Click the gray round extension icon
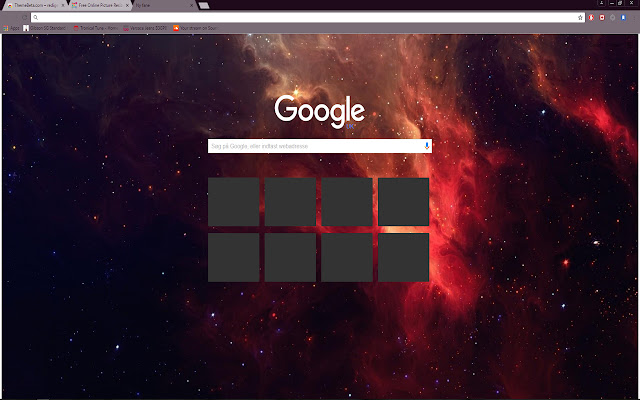640x400 pixels. pyautogui.click(x=612, y=18)
